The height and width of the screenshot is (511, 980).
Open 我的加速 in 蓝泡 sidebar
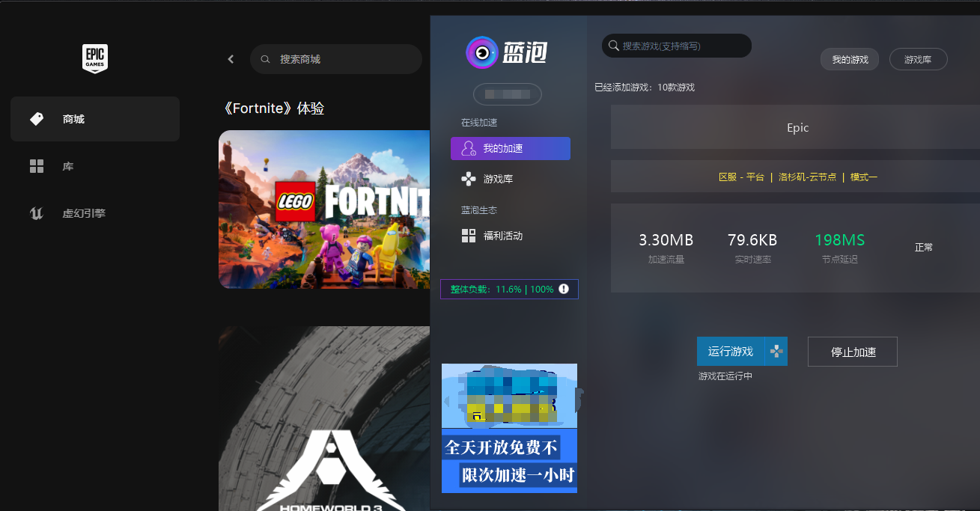click(x=511, y=148)
